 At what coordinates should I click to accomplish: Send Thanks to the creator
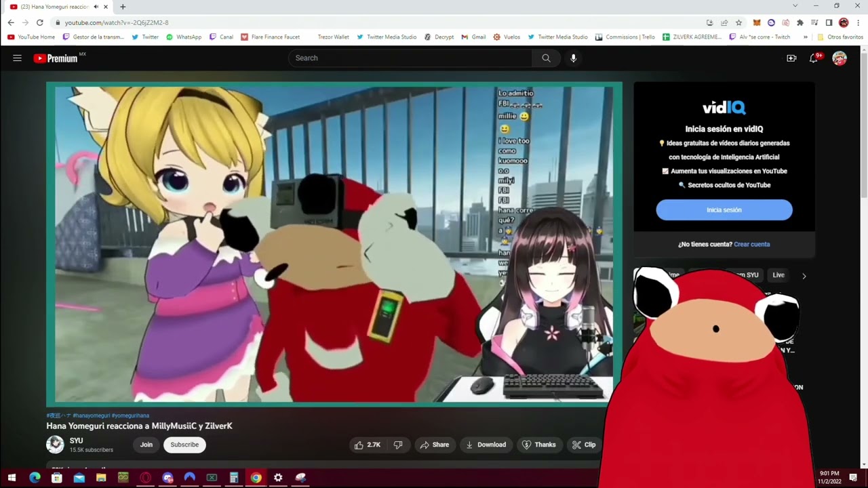point(538,445)
